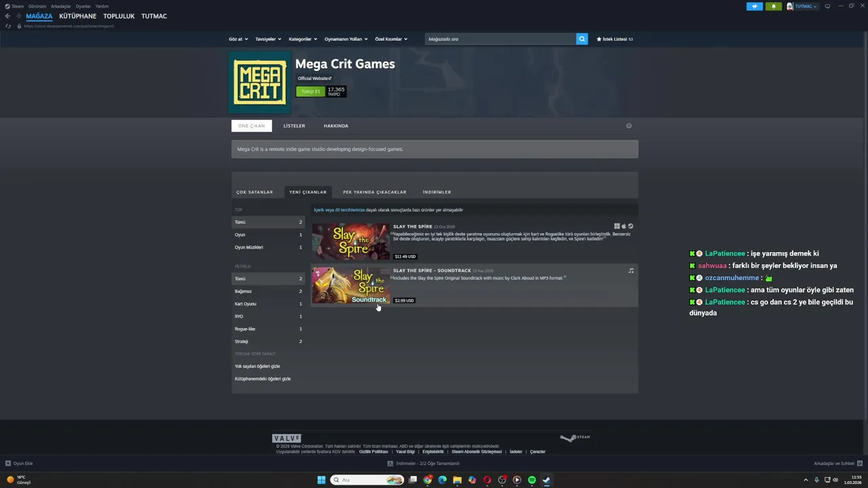Filter type by Oyun
The height and width of the screenshot is (488, 868).
tap(269, 235)
